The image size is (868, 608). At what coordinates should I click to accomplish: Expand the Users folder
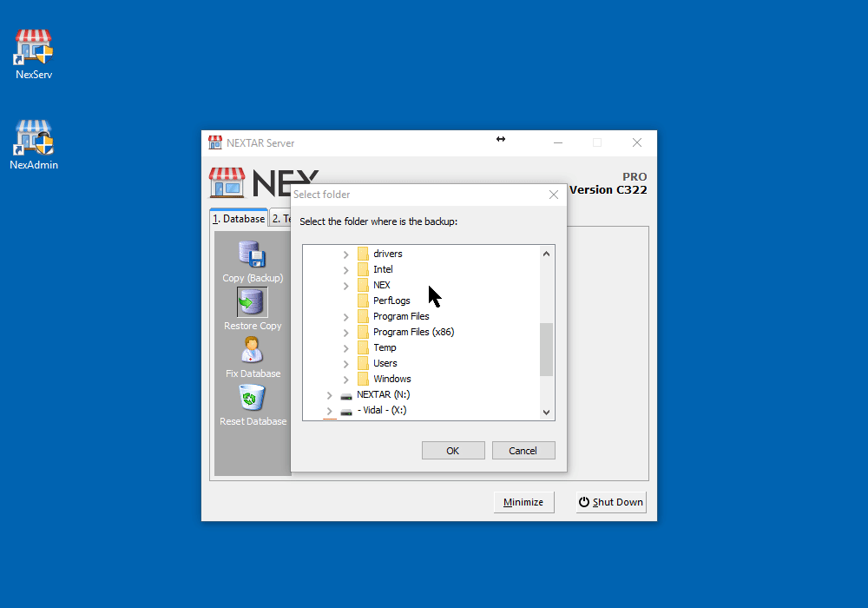coord(346,364)
